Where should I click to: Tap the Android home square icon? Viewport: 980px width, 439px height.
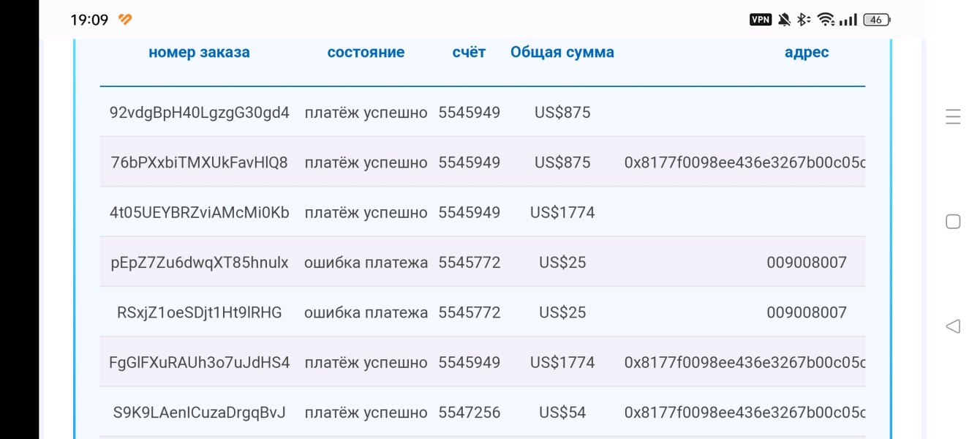click(x=953, y=222)
